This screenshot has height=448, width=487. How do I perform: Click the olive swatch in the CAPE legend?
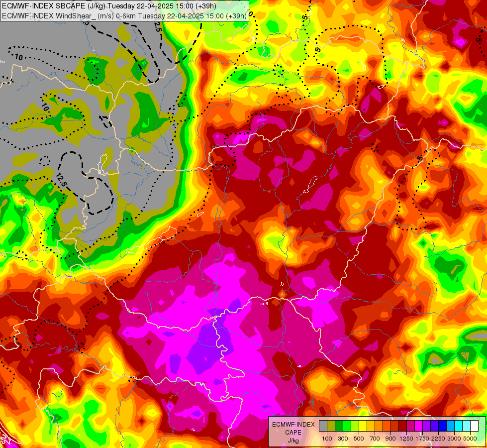(x=331, y=426)
